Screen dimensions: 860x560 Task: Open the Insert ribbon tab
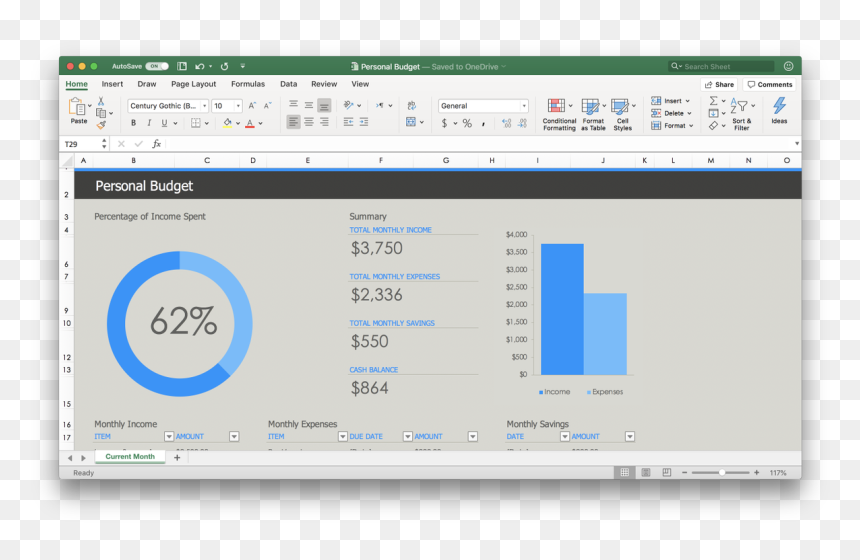click(x=112, y=84)
